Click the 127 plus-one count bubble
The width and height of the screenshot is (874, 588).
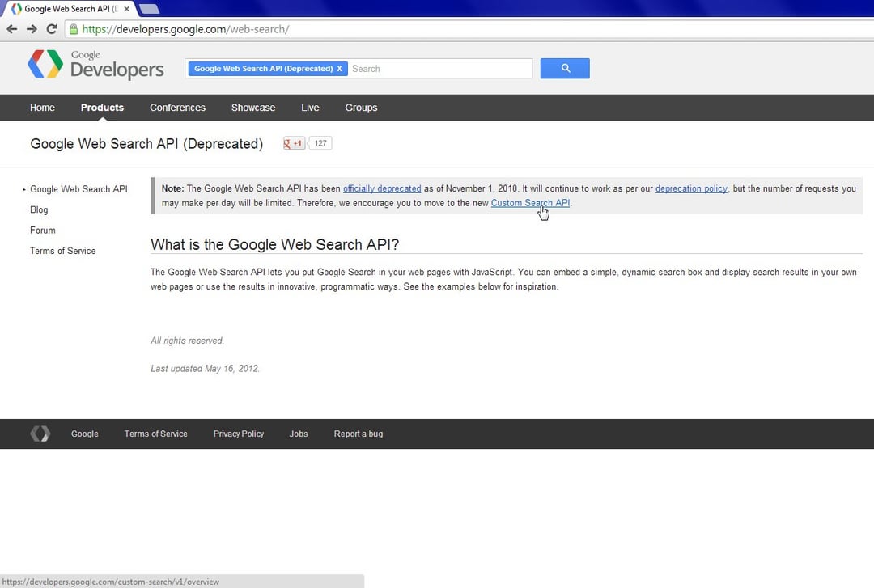coord(320,143)
